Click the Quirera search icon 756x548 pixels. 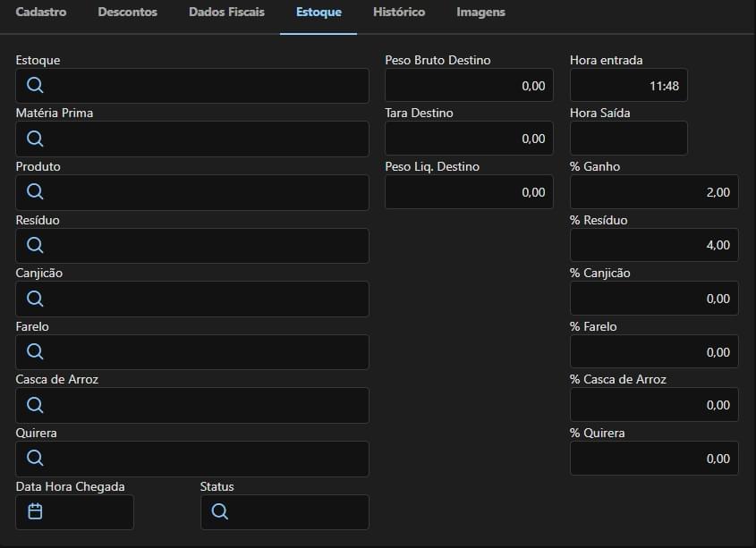[x=35, y=458]
